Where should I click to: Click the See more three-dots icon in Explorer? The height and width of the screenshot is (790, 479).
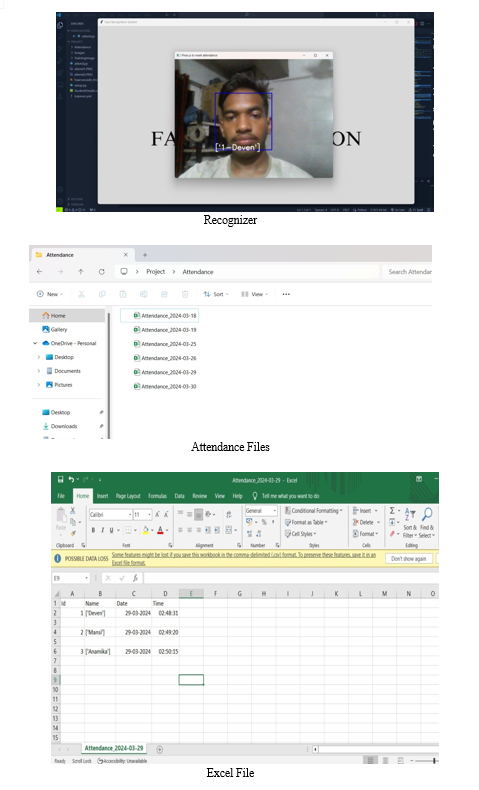pyautogui.click(x=286, y=294)
